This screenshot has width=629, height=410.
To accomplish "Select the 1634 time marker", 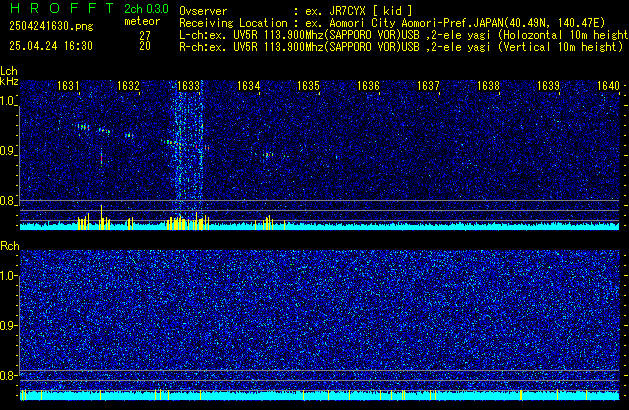I will click(x=248, y=86).
